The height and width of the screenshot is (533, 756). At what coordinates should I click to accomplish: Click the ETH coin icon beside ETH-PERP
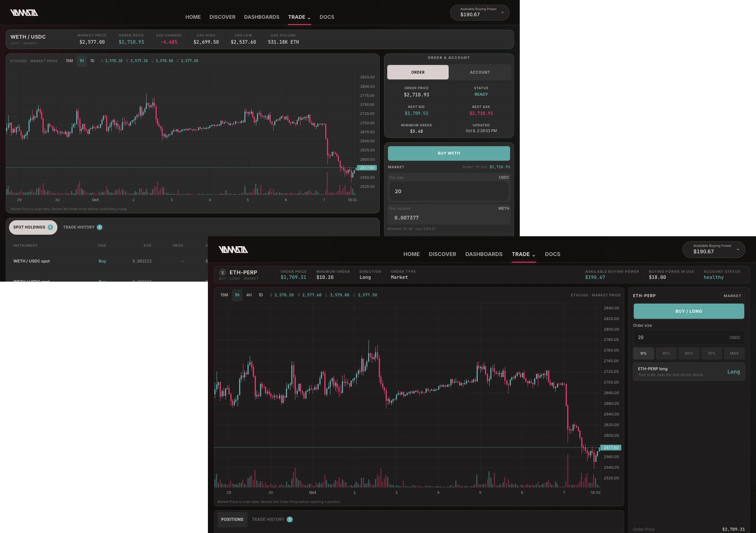(223, 273)
